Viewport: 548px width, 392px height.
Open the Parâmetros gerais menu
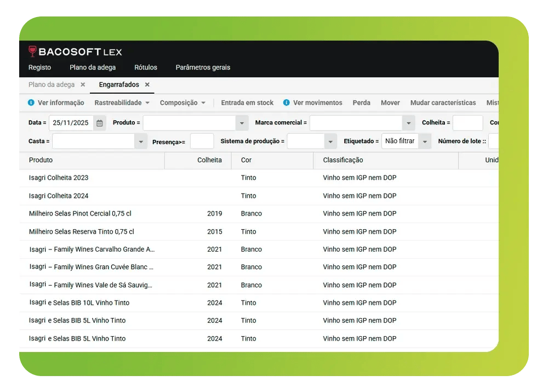203,67
